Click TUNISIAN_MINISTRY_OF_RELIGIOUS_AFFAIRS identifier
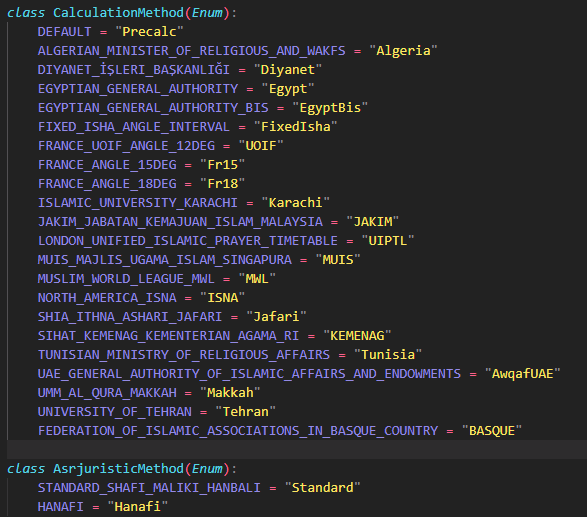The height and width of the screenshot is (517, 587). pos(184,355)
